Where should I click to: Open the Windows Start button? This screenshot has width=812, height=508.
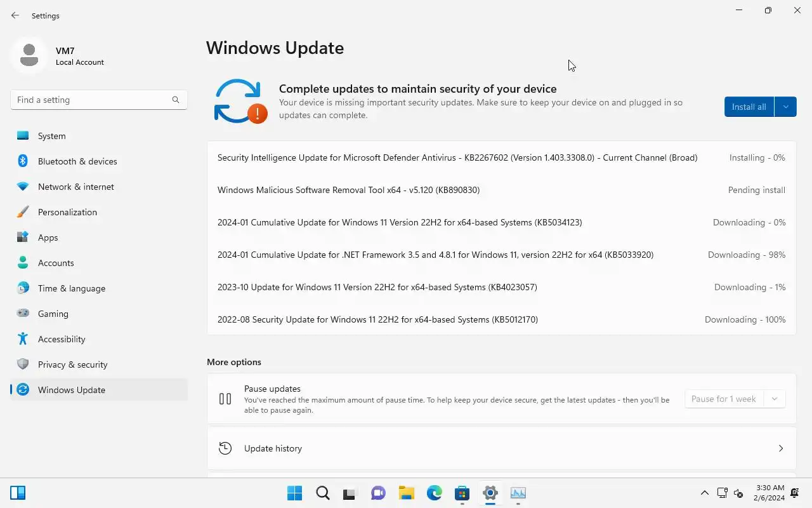(x=295, y=493)
